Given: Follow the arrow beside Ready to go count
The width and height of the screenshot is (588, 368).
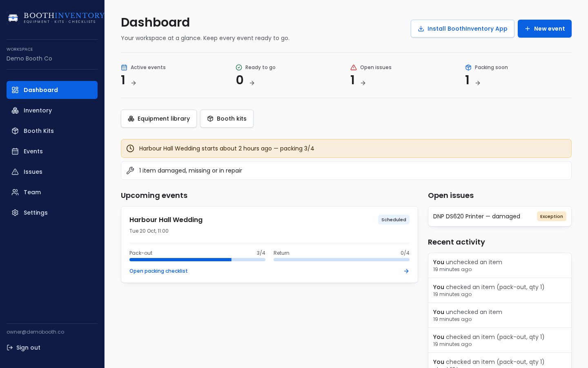Looking at the screenshot, I should (x=252, y=83).
